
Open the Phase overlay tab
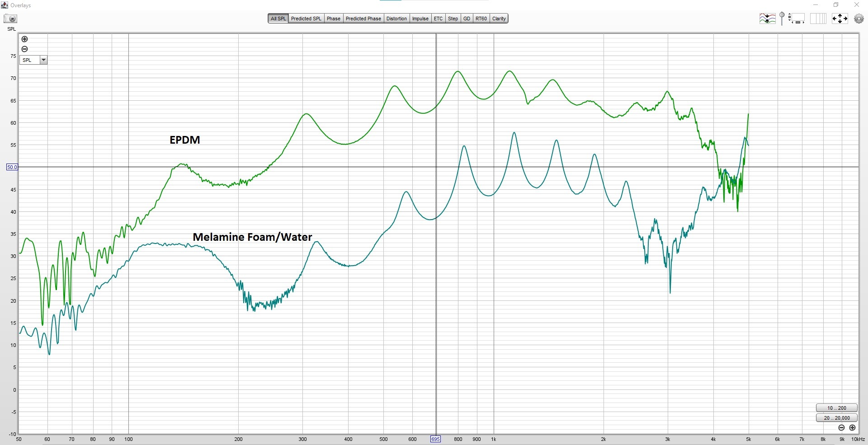334,19
